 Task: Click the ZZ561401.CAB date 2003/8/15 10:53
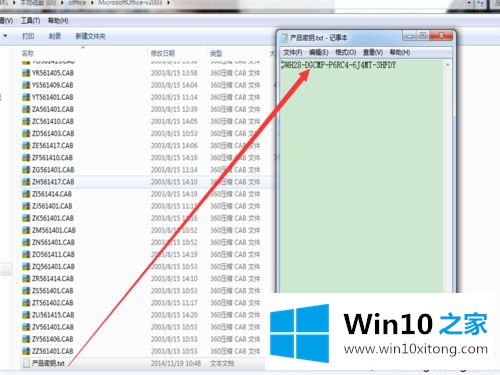click(174, 351)
